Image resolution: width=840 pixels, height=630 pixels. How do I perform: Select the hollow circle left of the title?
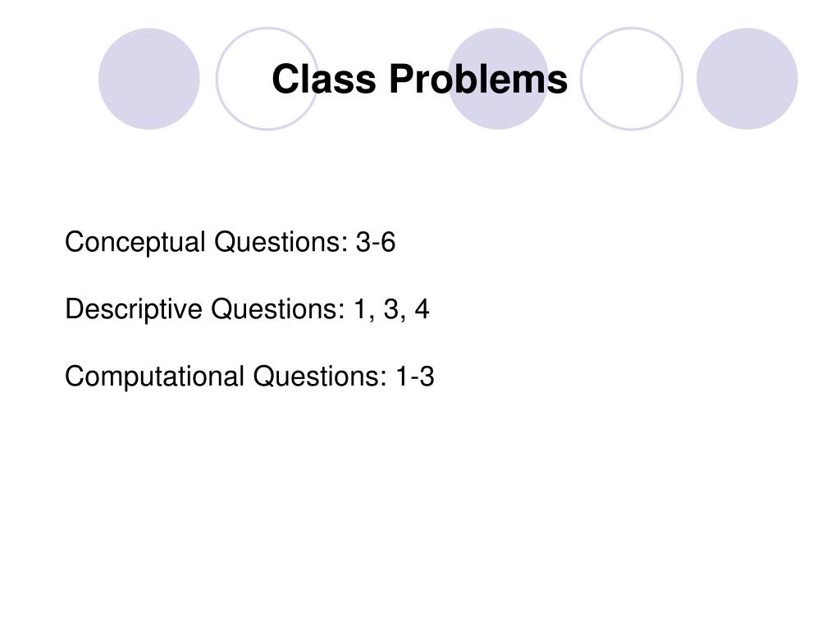pyautogui.click(x=267, y=79)
